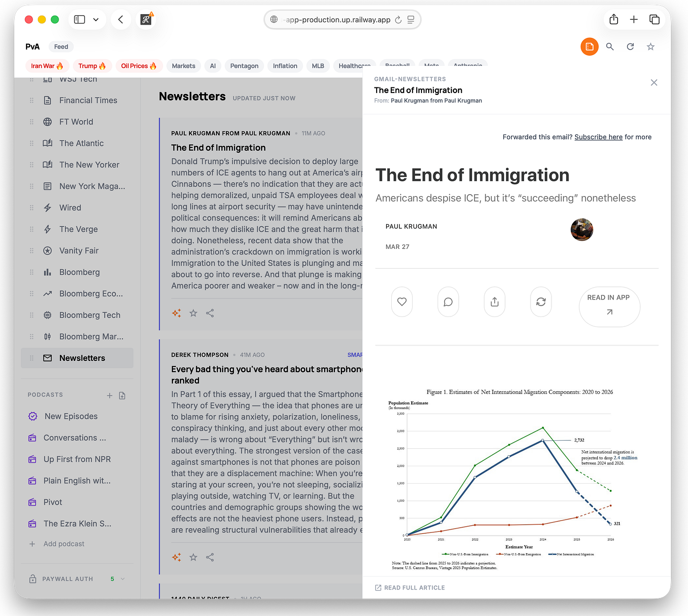Viewport: 688px width, 616px height.
Task: Click AI sparkle icon on Derek Thompson card
Action: (x=176, y=557)
